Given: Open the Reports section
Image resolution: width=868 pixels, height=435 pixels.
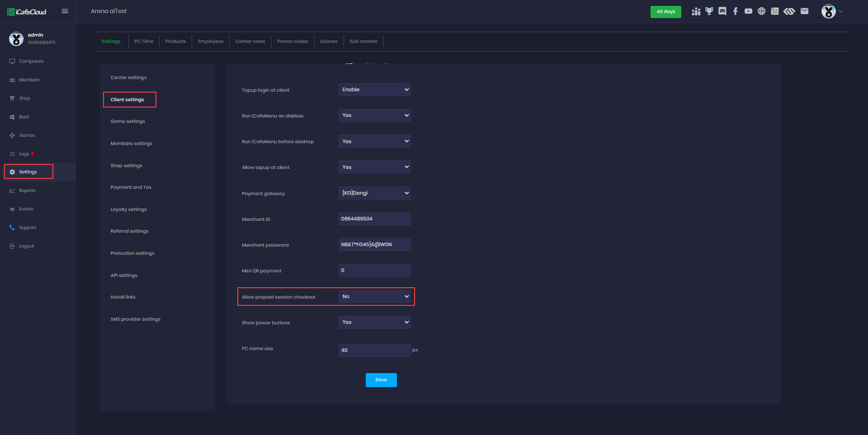Looking at the screenshot, I should [28, 190].
